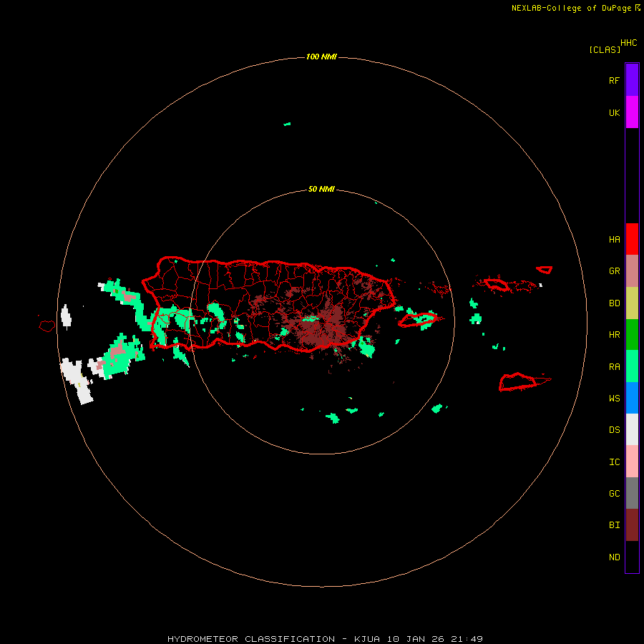This screenshot has height=644, width=644.
Task: Click the IC legend label
Action: (x=614, y=462)
